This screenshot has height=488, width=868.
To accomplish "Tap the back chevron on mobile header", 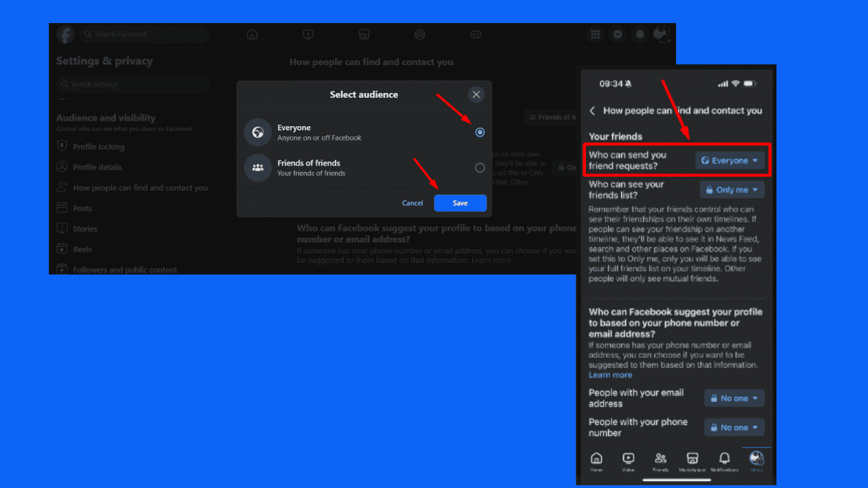I will pyautogui.click(x=592, y=110).
